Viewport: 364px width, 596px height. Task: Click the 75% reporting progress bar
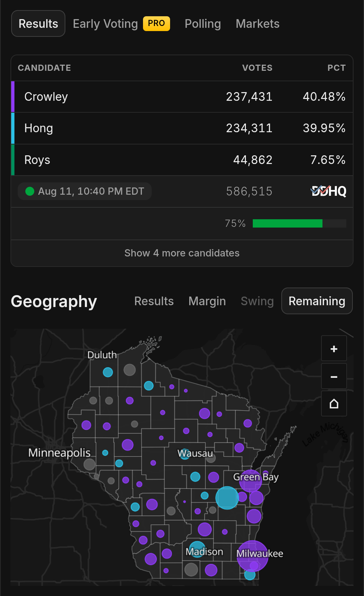(299, 223)
